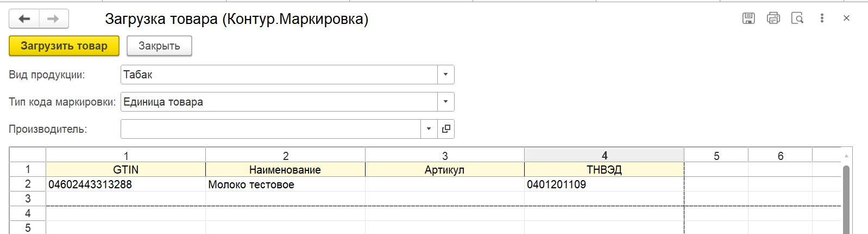Select the cell Молоко тестовое

pyautogui.click(x=285, y=184)
